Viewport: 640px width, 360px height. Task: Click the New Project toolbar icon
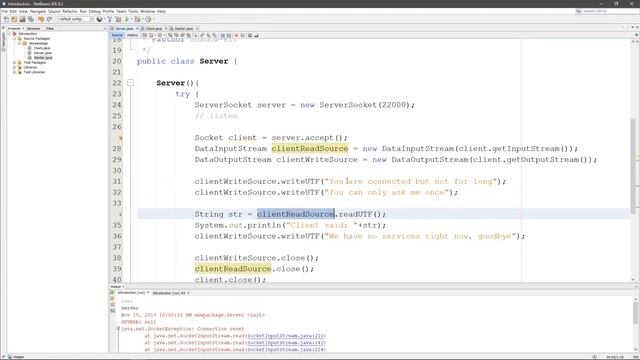(x=14, y=19)
